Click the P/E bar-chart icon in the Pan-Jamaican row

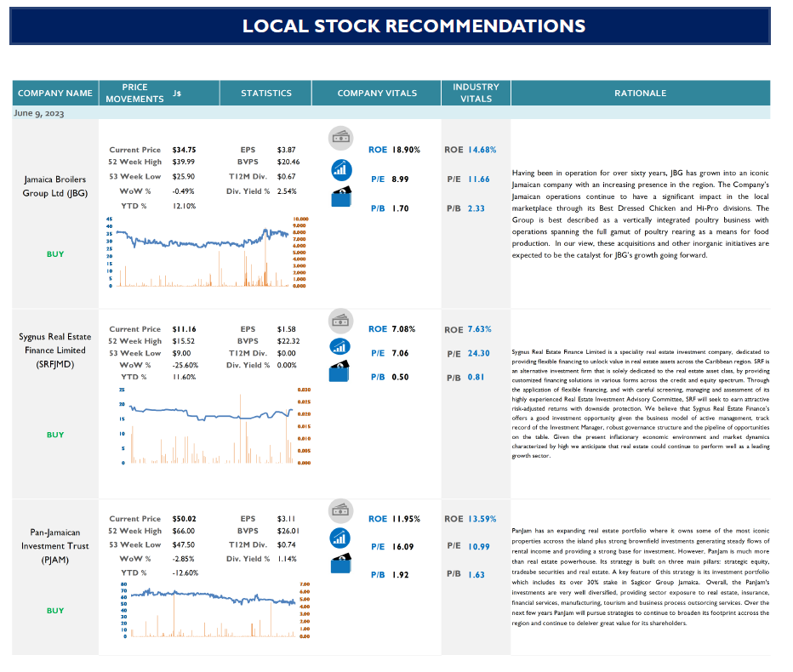(339, 538)
